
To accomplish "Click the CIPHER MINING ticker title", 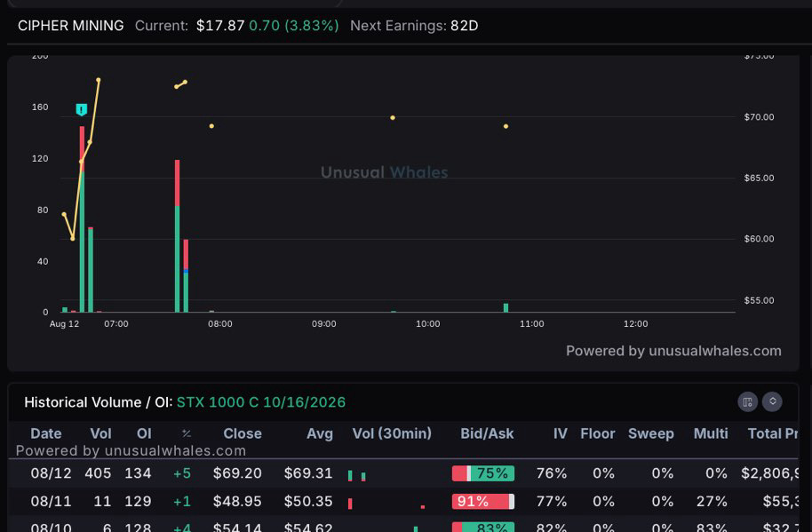I will coord(71,26).
